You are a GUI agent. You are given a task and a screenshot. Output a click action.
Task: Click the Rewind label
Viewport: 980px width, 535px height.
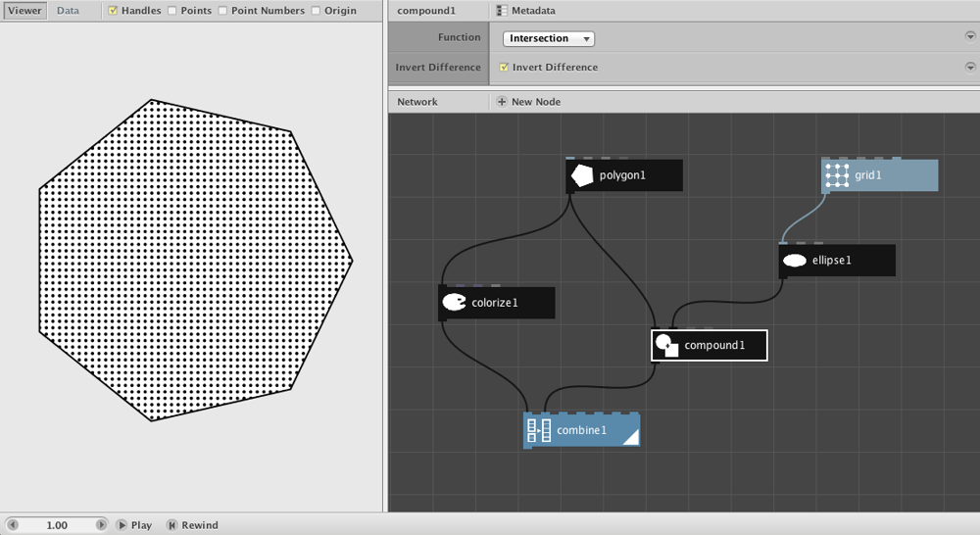(199, 525)
